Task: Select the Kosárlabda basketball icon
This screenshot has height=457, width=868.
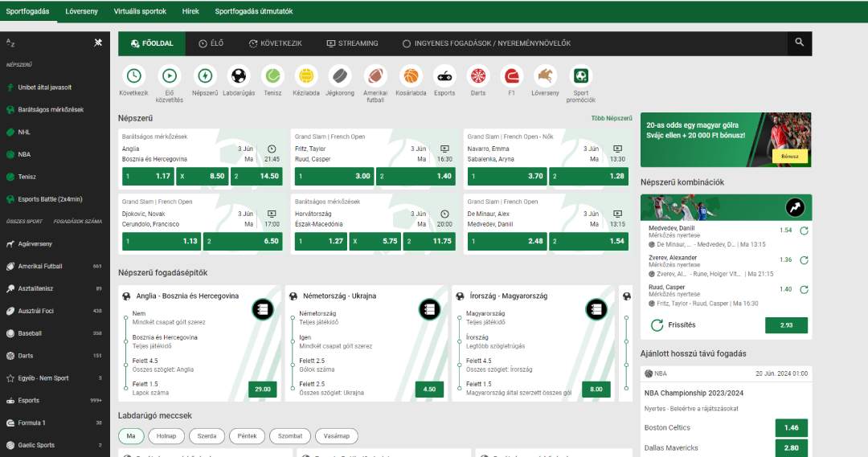Action: 411,75
